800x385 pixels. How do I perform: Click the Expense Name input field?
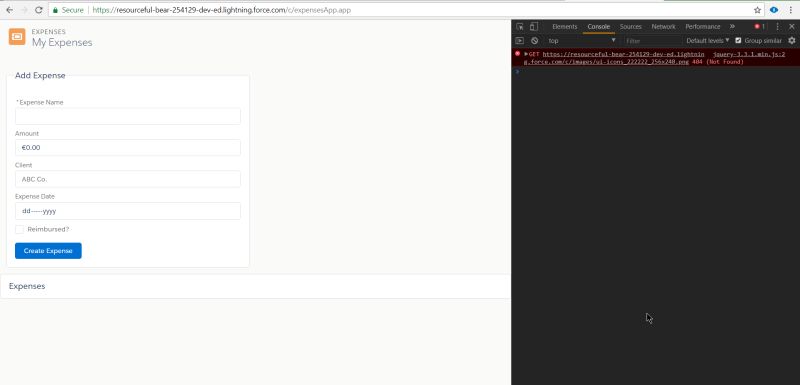[128, 116]
